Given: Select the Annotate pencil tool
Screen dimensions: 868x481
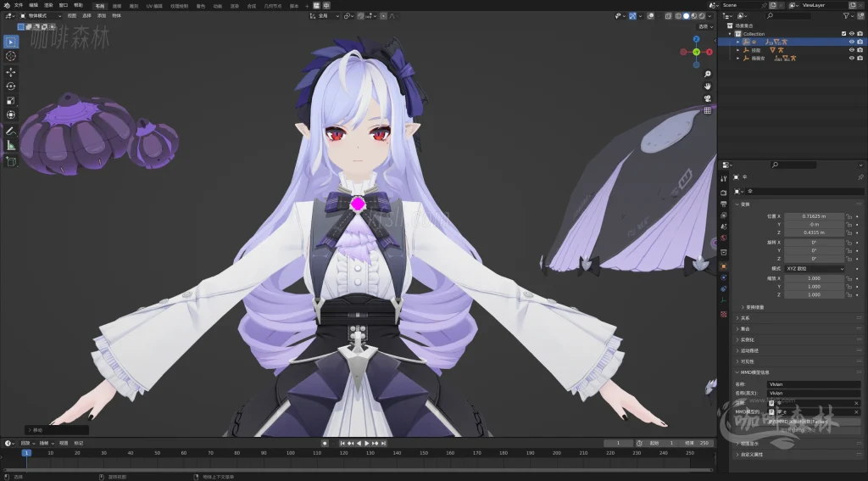Looking at the screenshot, I should pos(10,131).
